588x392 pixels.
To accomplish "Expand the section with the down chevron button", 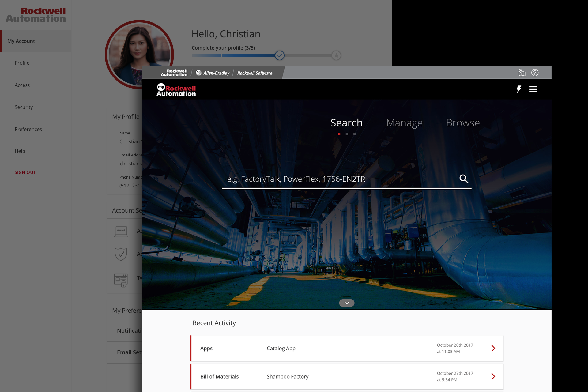I will [x=347, y=303].
